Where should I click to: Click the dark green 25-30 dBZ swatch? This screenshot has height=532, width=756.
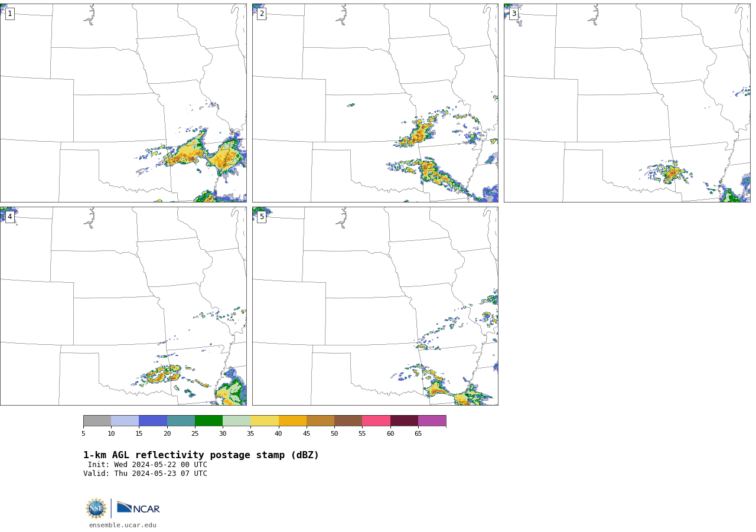pyautogui.click(x=208, y=420)
